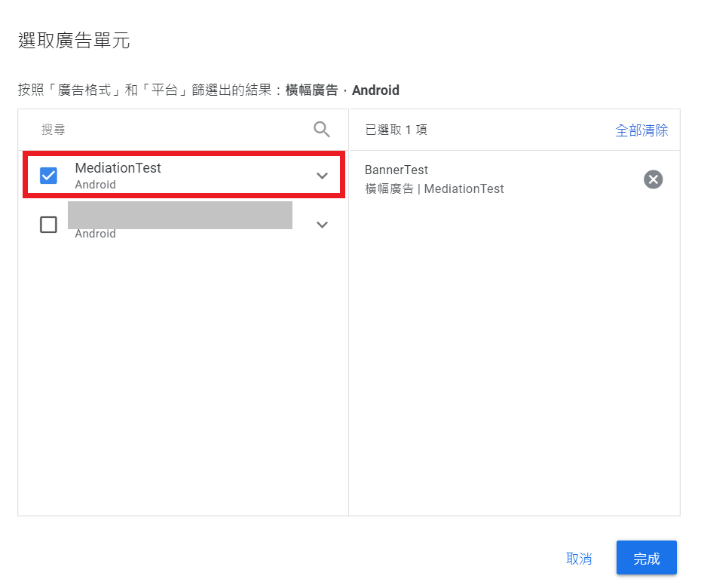This screenshot has width=701, height=588.
Task: Click the 選取廣告單元 dialog title
Action: point(74,40)
